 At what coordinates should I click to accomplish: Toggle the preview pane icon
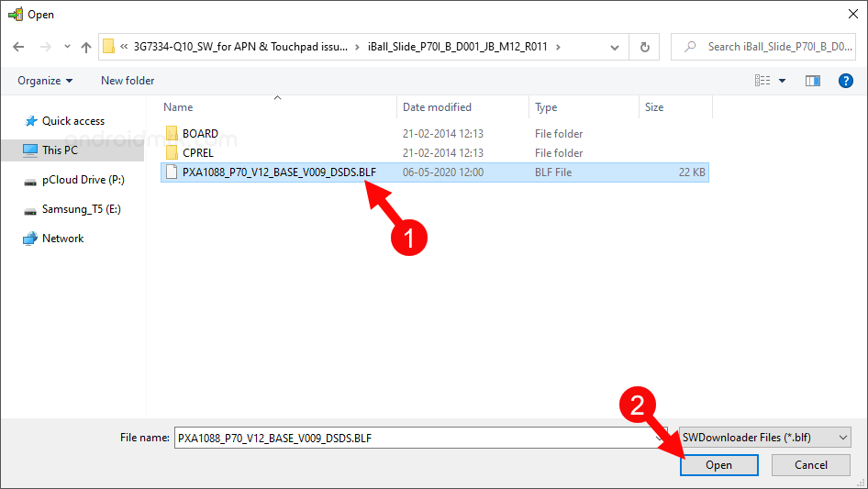click(x=812, y=81)
